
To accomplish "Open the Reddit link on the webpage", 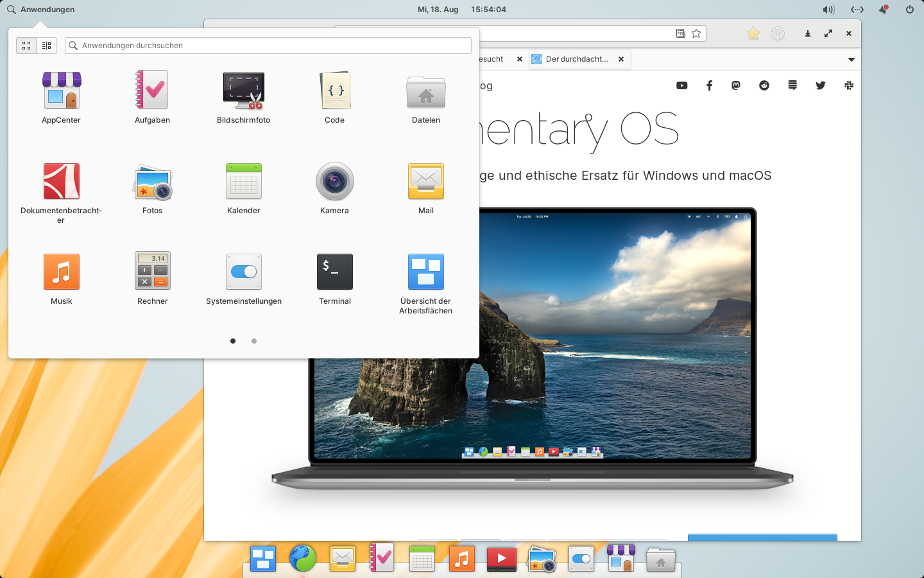I will 764,85.
